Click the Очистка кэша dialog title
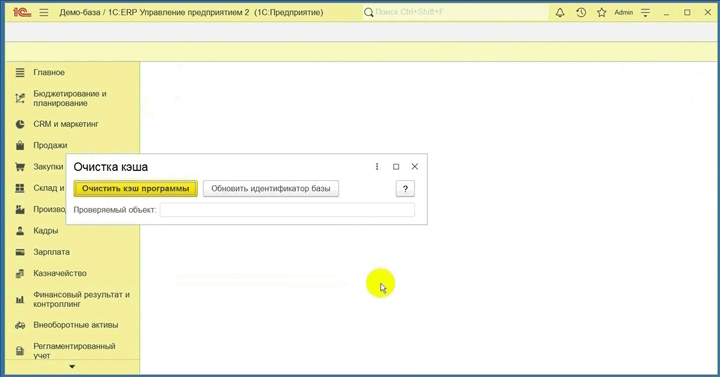 111,167
